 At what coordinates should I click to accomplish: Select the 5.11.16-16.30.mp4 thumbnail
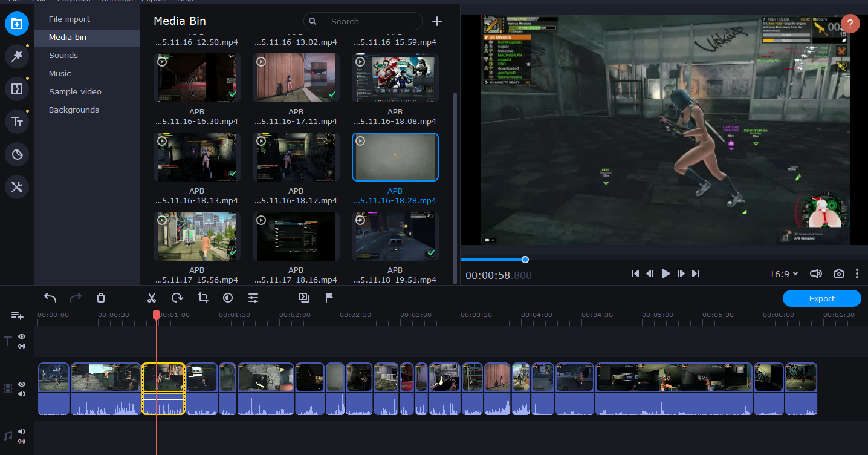(196, 77)
